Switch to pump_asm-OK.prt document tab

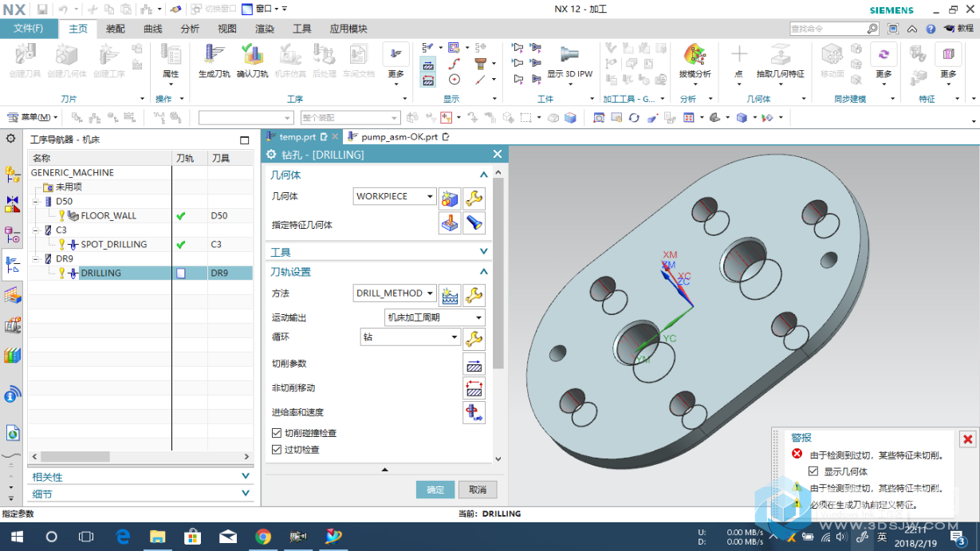(x=398, y=137)
